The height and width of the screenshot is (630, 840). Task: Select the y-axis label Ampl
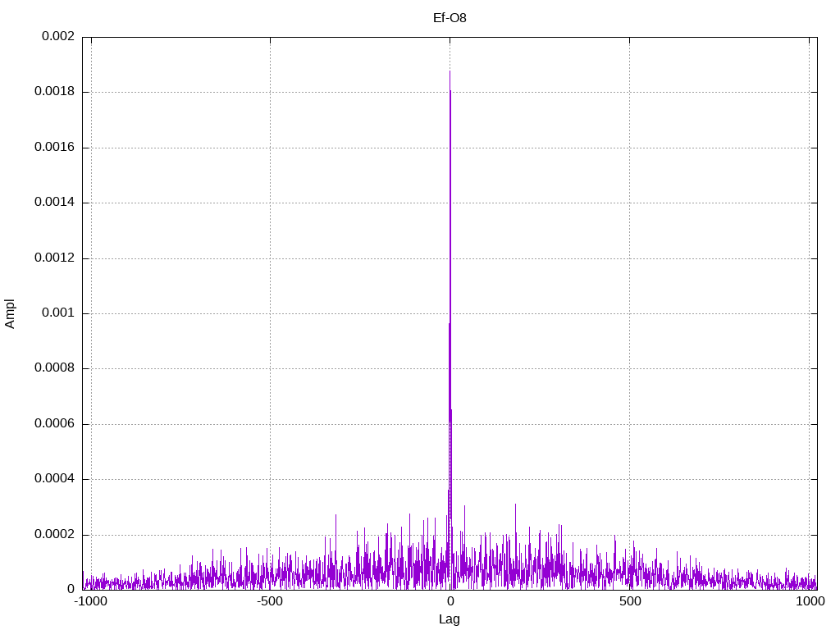(x=10, y=314)
